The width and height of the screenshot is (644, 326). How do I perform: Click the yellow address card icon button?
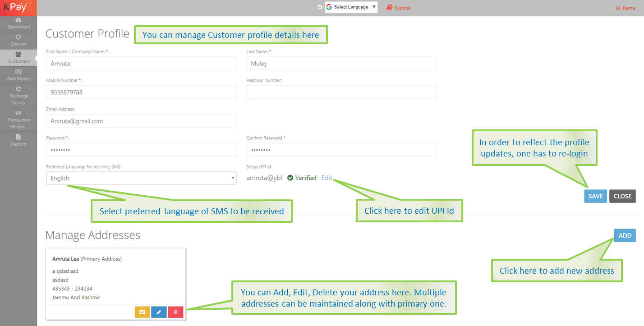143,312
